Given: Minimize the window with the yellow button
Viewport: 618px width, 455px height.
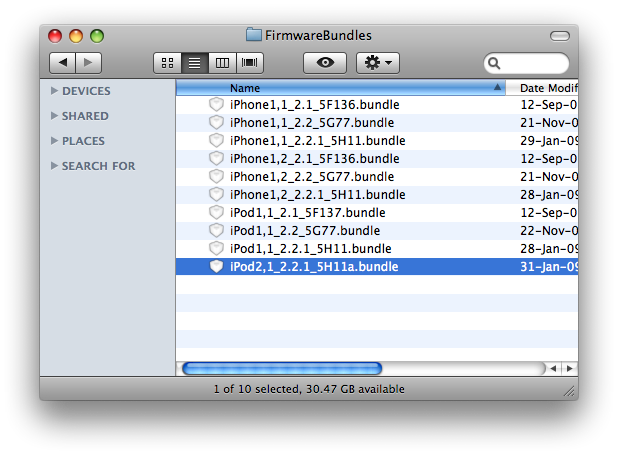Looking at the screenshot, I should (x=76, y=36).
